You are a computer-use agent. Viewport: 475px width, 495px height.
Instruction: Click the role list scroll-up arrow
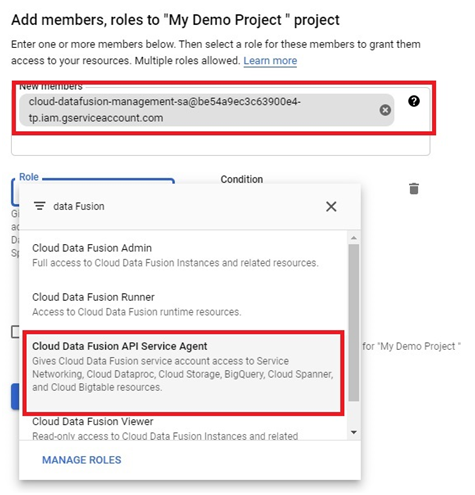pos(354,238)
